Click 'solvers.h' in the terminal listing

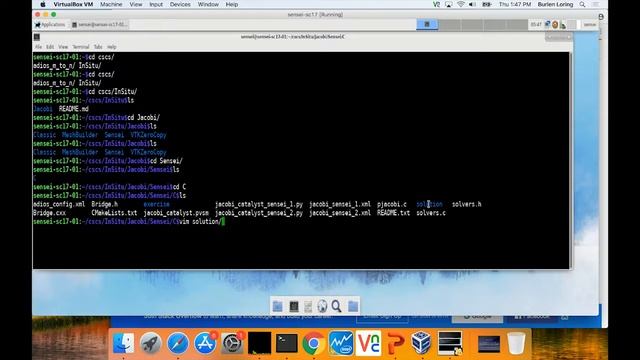pyautogui.click(x=467, y=204)
